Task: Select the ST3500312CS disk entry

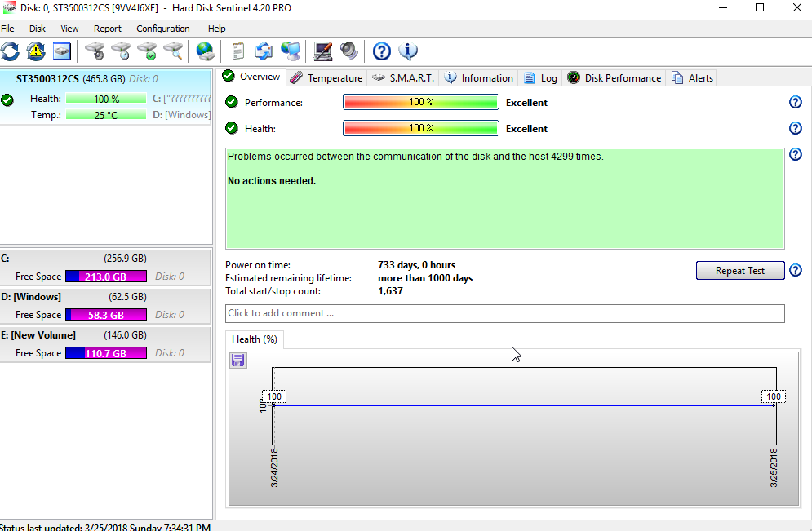Action: [x=105, y=97]
